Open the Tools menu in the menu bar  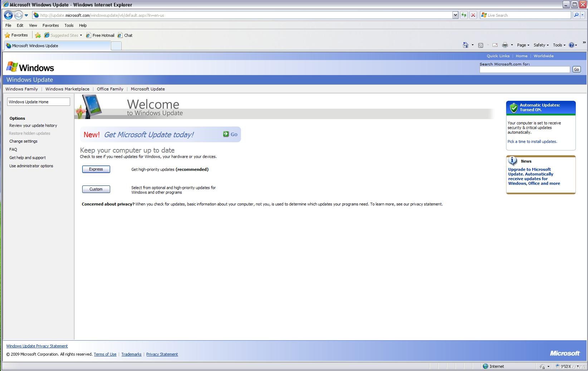[x=69, y=25]
